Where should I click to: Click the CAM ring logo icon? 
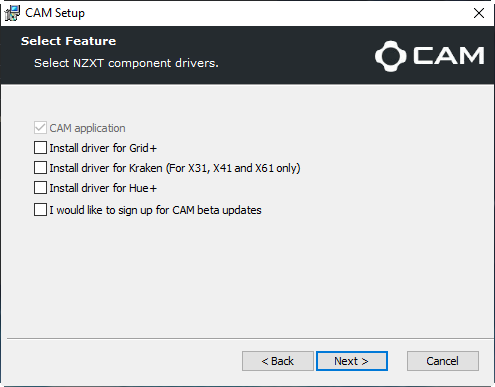click(391, 56)
